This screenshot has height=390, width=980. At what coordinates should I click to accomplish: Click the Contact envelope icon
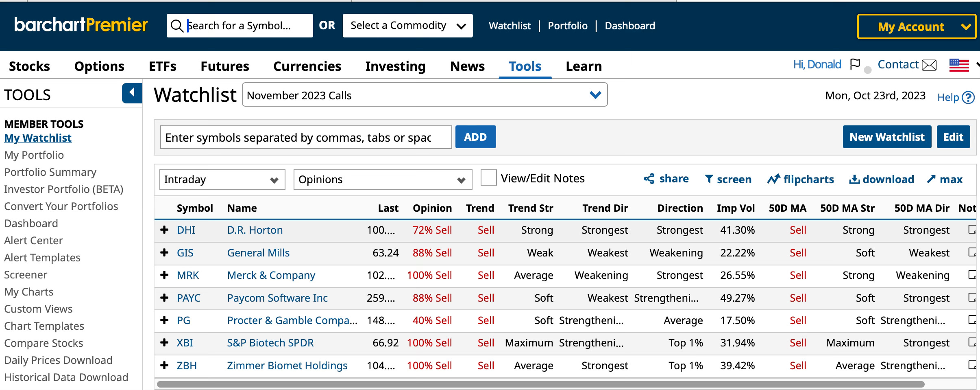929,65
